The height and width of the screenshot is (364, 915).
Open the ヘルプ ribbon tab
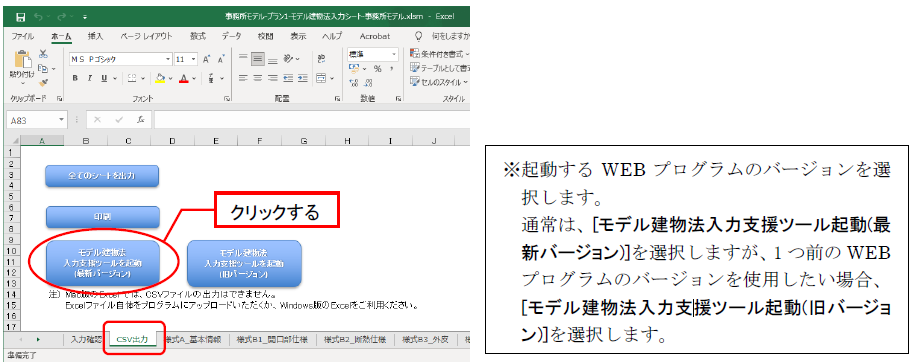pyautogui.click(x=332, y=36)
